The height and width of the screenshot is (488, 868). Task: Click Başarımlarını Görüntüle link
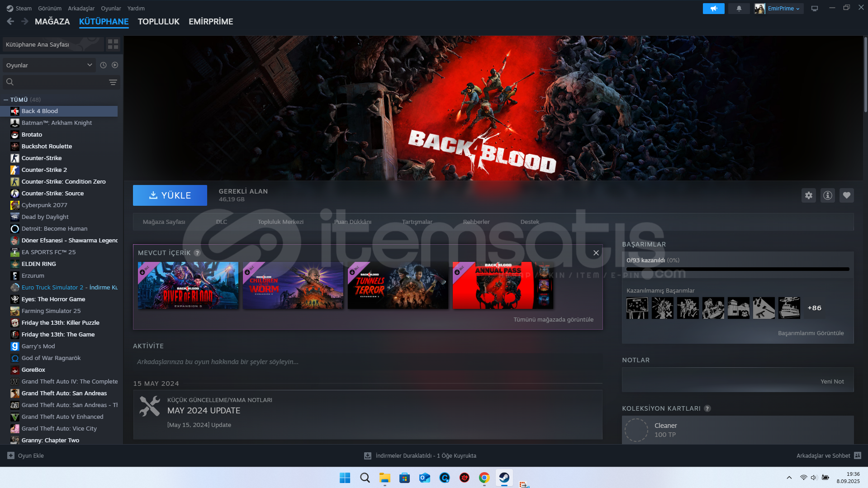[811, 333]
